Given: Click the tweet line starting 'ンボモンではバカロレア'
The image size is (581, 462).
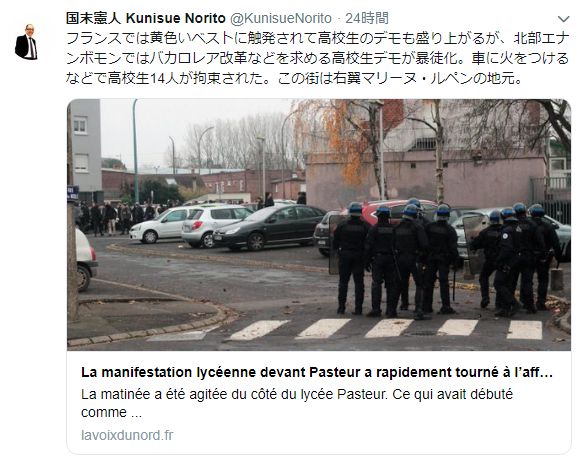Looking at the screenshot, I should click(317, 58).
